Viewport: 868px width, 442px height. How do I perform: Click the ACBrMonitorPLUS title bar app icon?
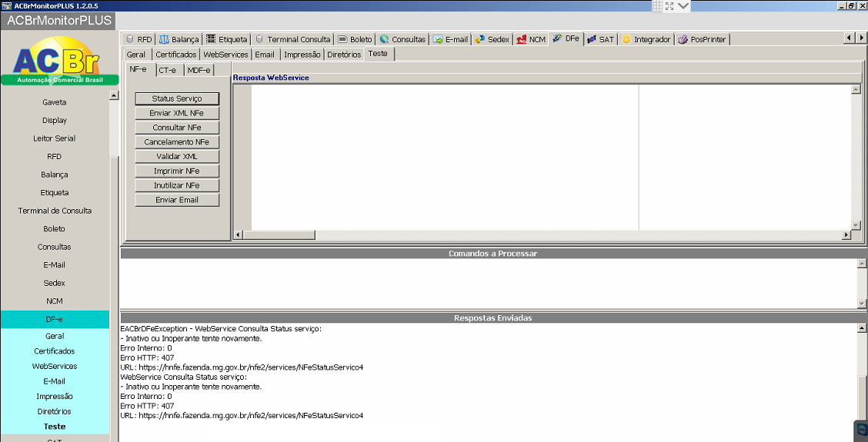point(7,5)
